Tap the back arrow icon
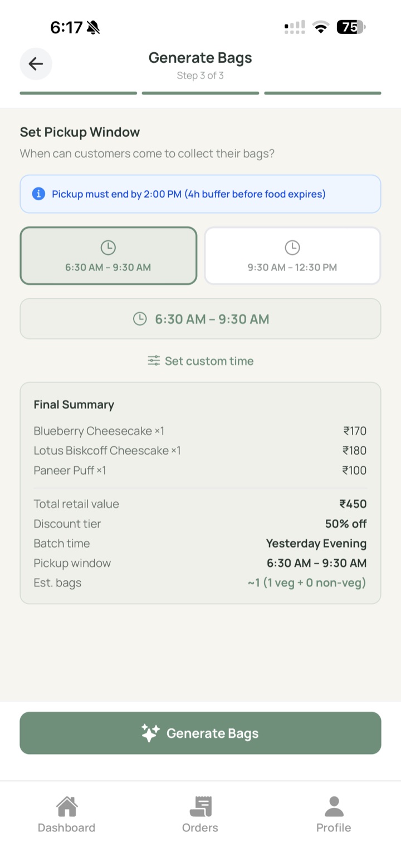The image size is (401, 868). point(36,64)
